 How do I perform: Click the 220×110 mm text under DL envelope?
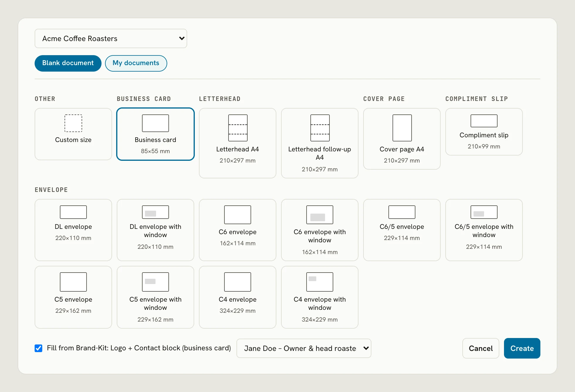73,238
